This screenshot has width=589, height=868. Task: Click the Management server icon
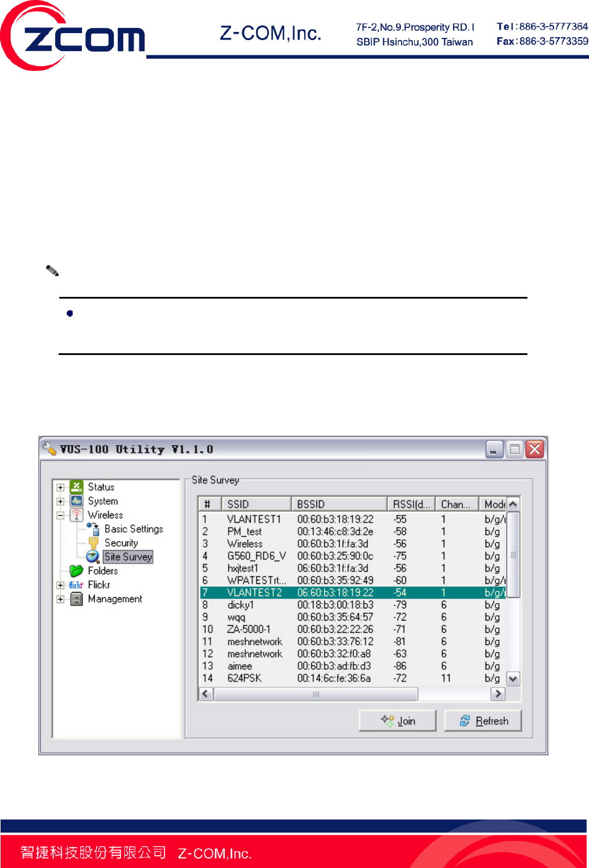(77, 599)
